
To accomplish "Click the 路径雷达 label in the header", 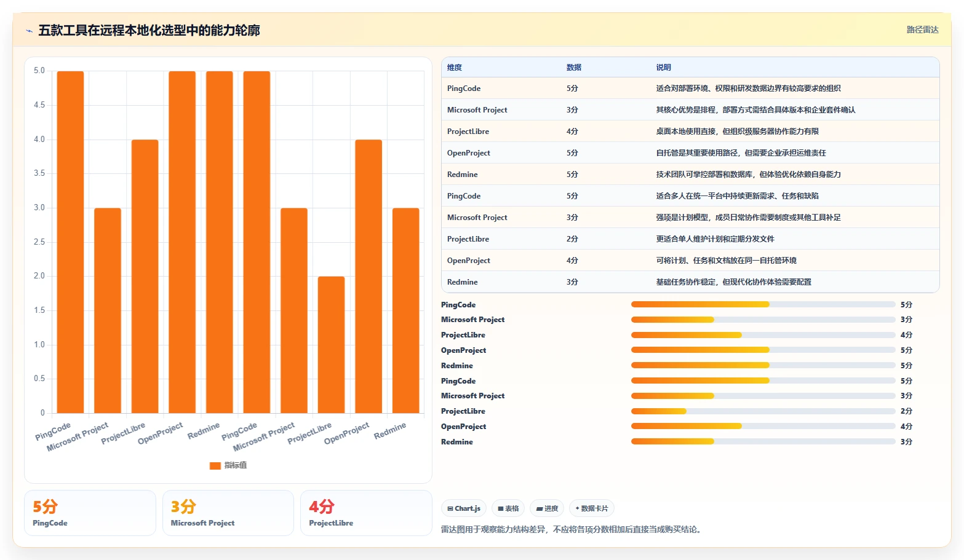I will 922,30.
